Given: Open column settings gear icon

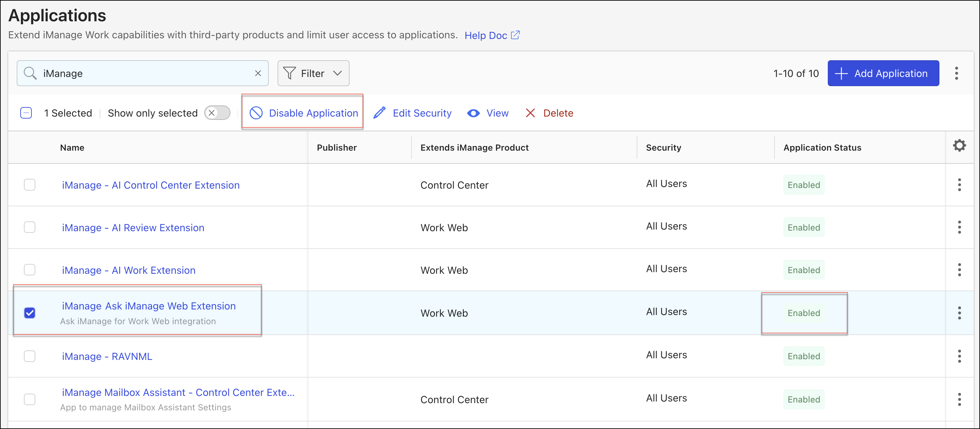Looking at the screenshot, I should pos(959,145).
